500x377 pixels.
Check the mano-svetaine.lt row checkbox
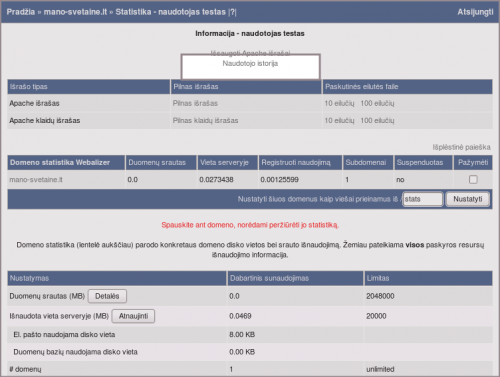[473, 180]
